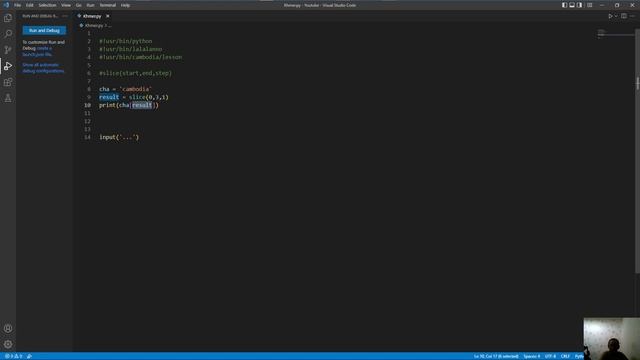
Task: Click the create a launch.json file link
Action: click(37, 51)
